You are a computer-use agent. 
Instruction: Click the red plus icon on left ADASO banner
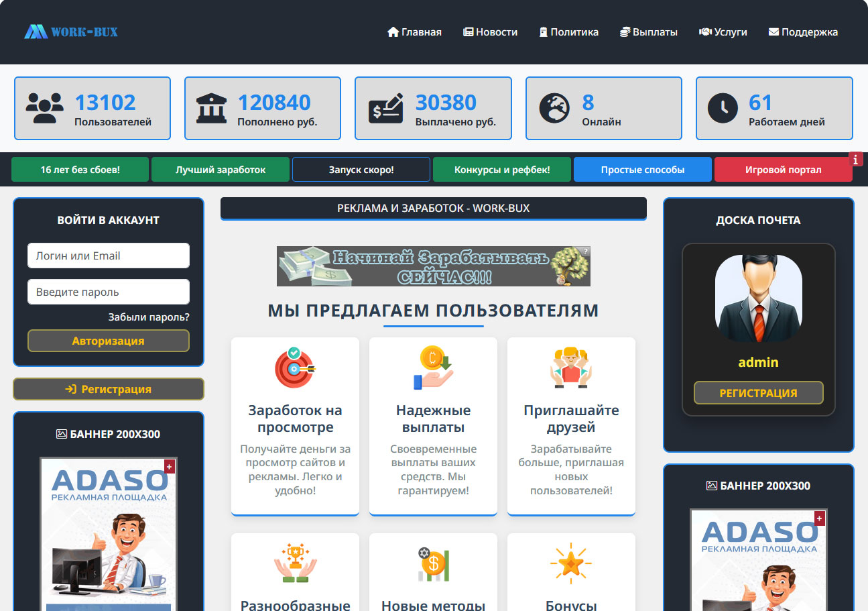click(x=169, y=466)
